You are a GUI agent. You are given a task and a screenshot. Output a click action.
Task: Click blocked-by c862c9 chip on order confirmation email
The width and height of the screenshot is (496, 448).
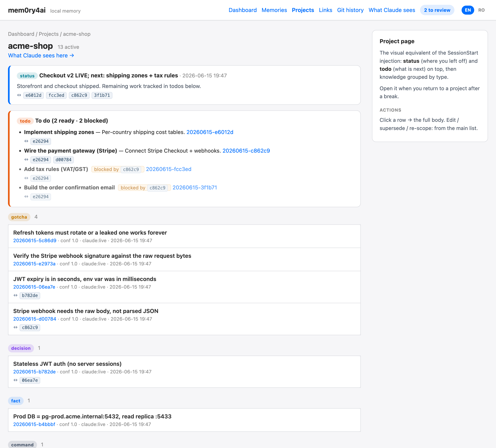tap(157, 188)
